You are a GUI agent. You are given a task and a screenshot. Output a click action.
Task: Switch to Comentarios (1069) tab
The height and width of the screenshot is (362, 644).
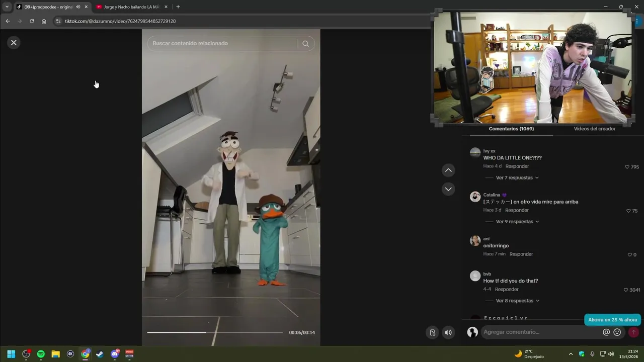511,129
